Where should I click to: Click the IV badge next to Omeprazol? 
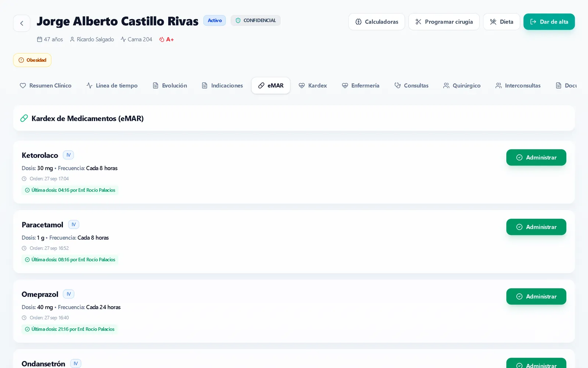(69, 294)
